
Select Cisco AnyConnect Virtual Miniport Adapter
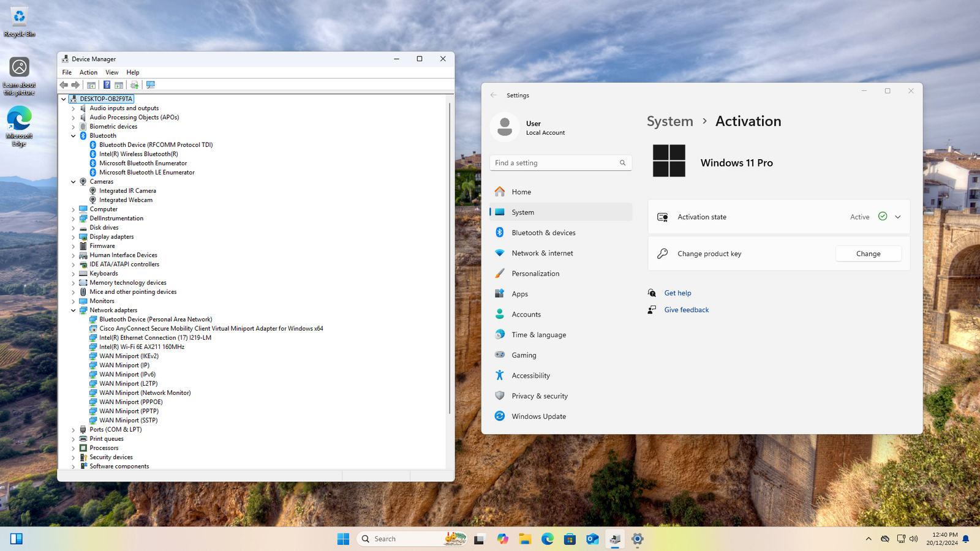(x=211, y=329)
